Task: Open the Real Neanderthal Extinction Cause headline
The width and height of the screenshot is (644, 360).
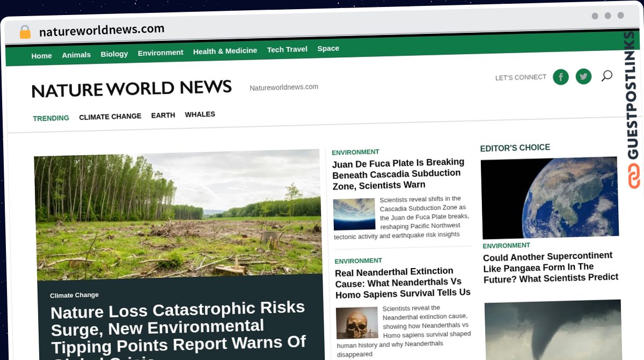Action: click(402, 282)
